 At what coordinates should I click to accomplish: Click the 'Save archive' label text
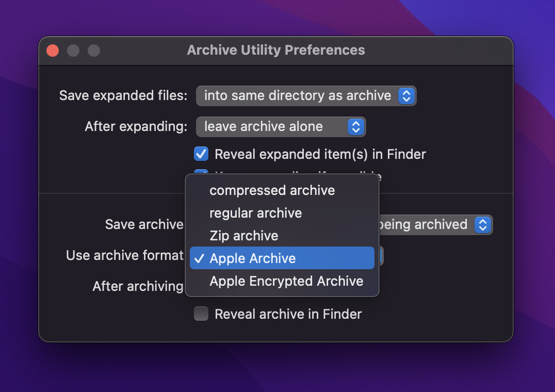click(144, 225)
